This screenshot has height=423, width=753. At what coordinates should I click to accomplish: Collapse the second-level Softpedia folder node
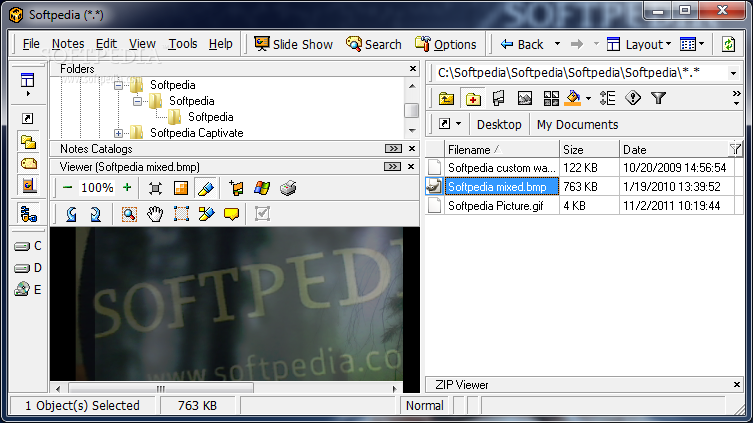(137, 101)
